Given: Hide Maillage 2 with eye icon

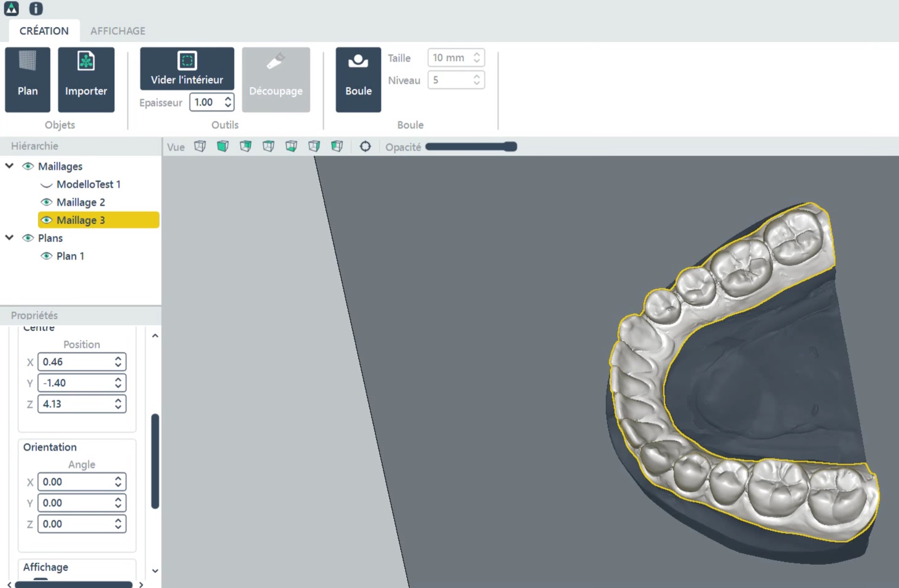Looking at the screenshot, I should (x=46, y=202).
